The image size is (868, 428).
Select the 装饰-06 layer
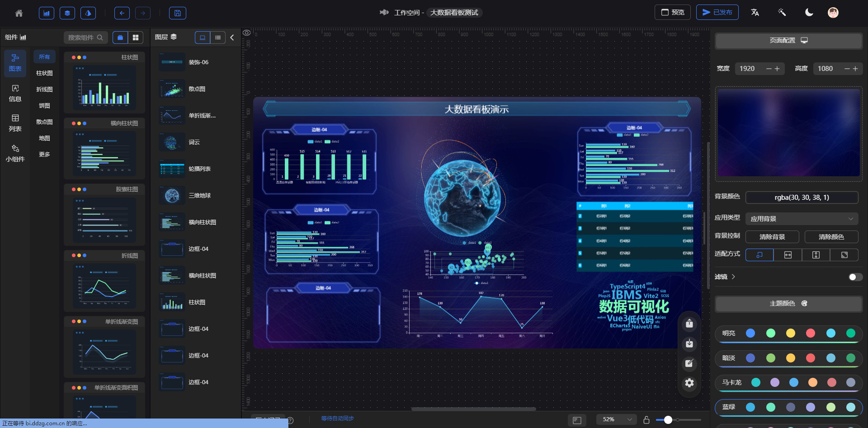[x=196, y=62]
